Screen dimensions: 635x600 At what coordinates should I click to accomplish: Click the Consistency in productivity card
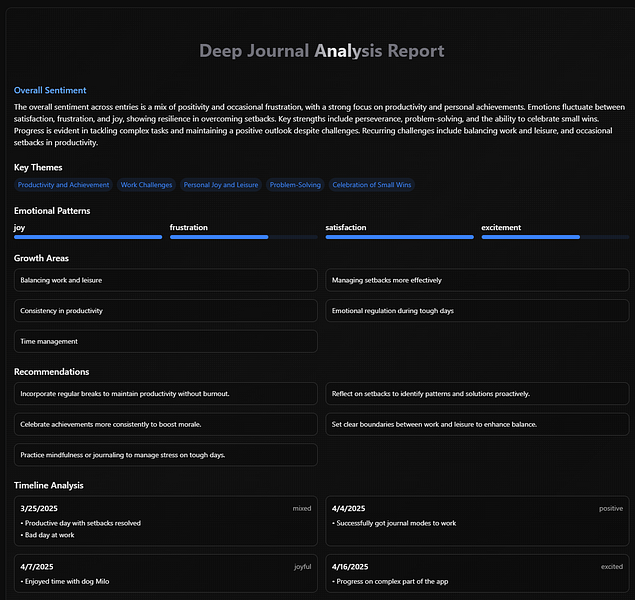[x=166, y=311]
